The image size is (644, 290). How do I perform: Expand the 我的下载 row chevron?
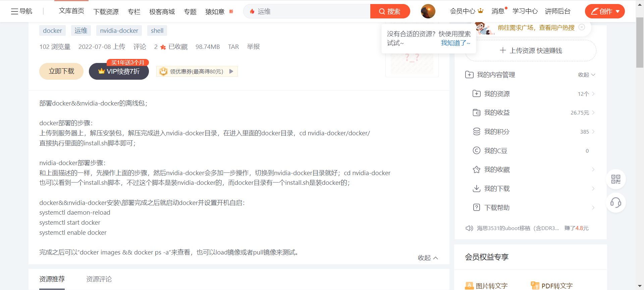point(593,189)
